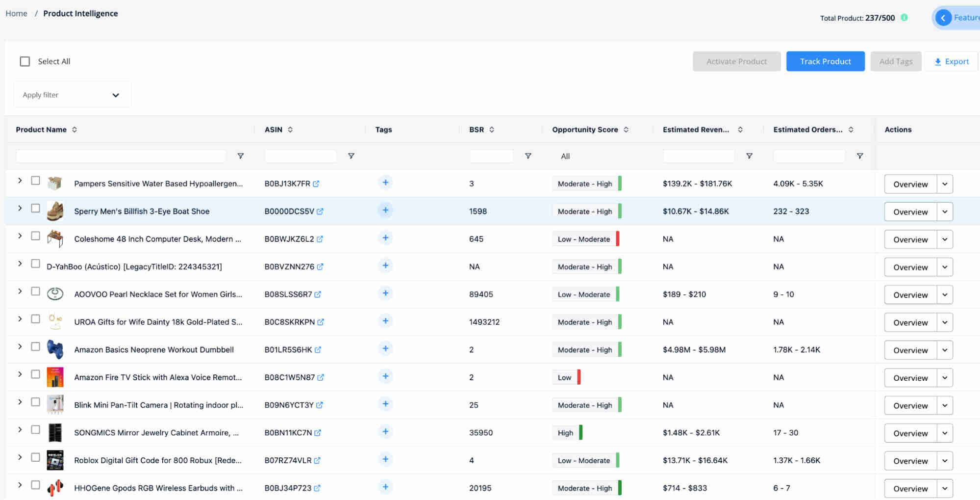This screenshot has height=500, width=980.
Task: Open the Apply filter dropdown
Action: click(x=72, y=94)
